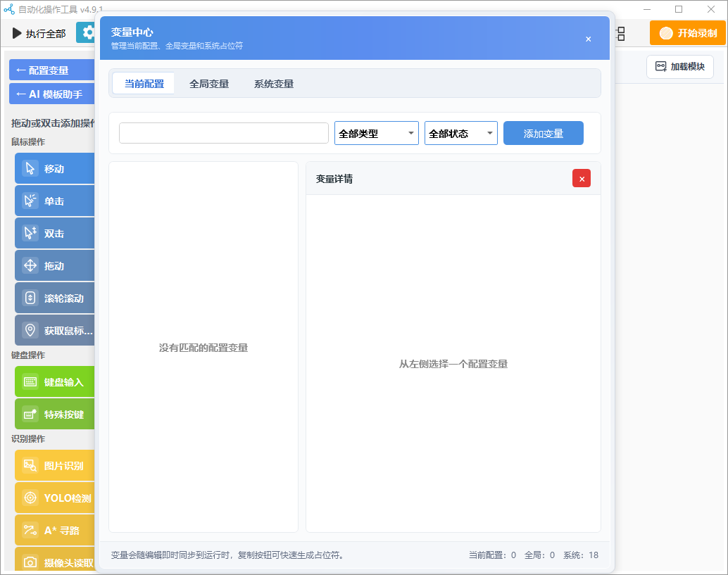Image resolution: width=728 pixels, height=575 pixels.
Task: Select the 移动 mouse move action
Action: point(55,168)
